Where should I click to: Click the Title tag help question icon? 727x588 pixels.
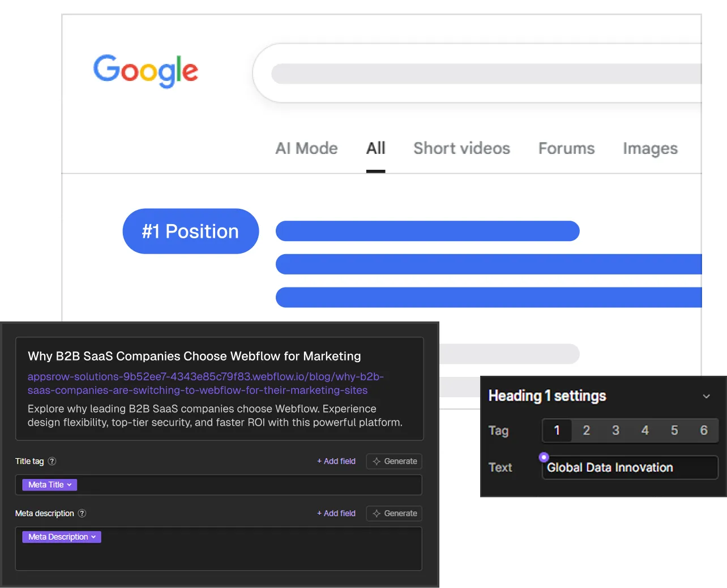[52, 461]
